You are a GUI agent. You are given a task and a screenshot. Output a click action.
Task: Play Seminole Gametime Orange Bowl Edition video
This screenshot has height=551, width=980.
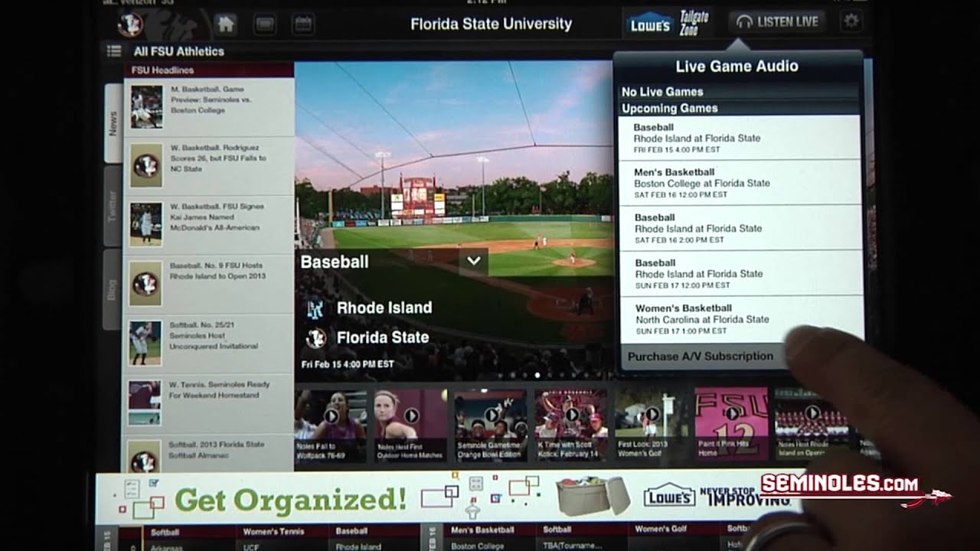[x=490, y=425]
